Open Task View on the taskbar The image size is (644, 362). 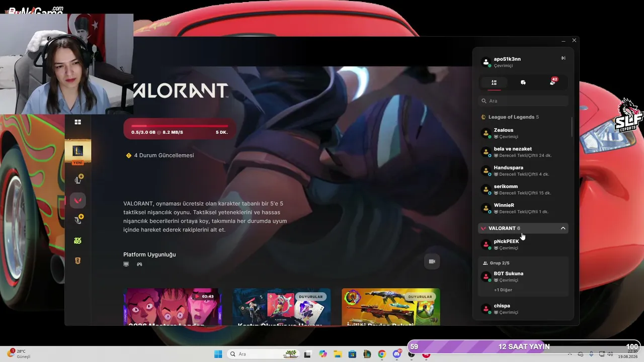pyautogui.click(x=307, y=354)
